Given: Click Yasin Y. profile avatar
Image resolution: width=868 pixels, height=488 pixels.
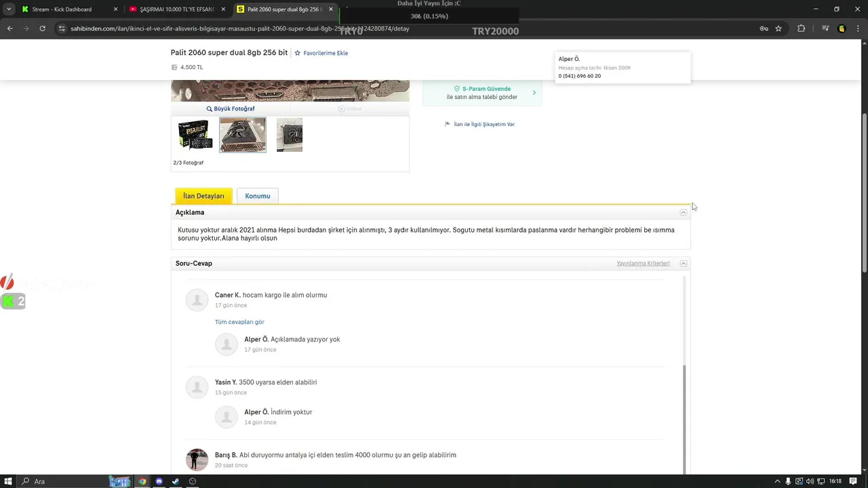Looking at the screenshot, I should click(x=197, y=387).
